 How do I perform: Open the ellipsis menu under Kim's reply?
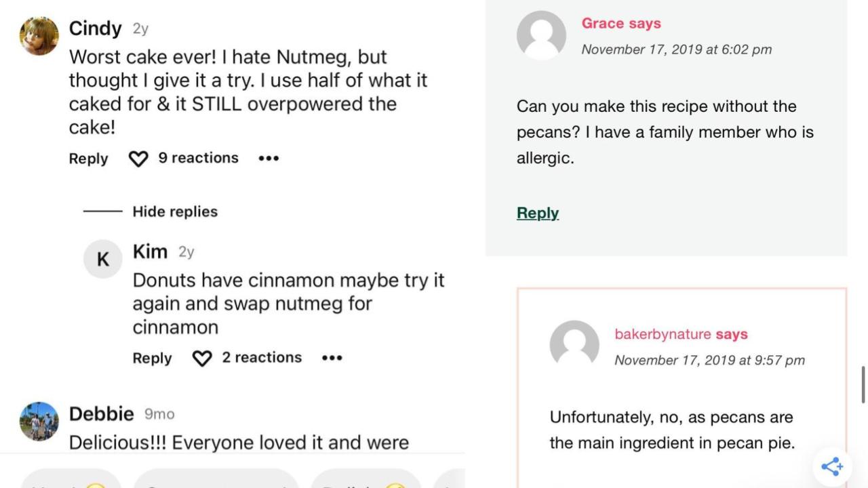[x=332, y=358]
